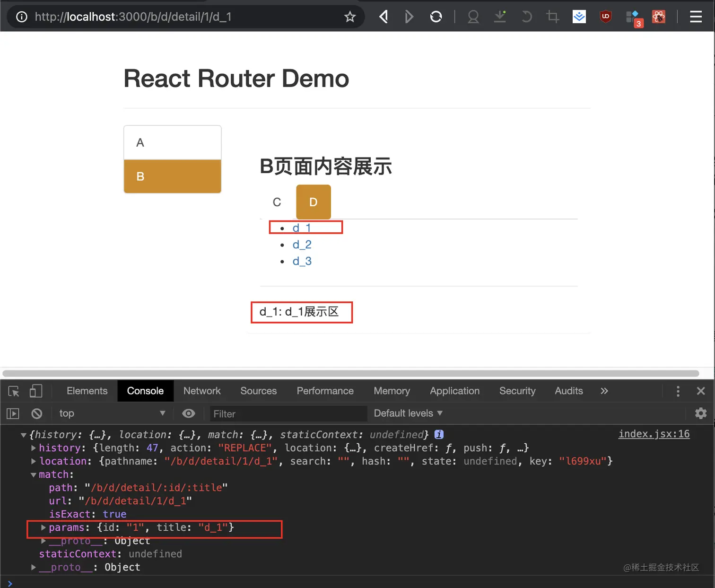Click the blue info badge on logged object
Viewport: 715px width, 588px height.
coord(439,434)
